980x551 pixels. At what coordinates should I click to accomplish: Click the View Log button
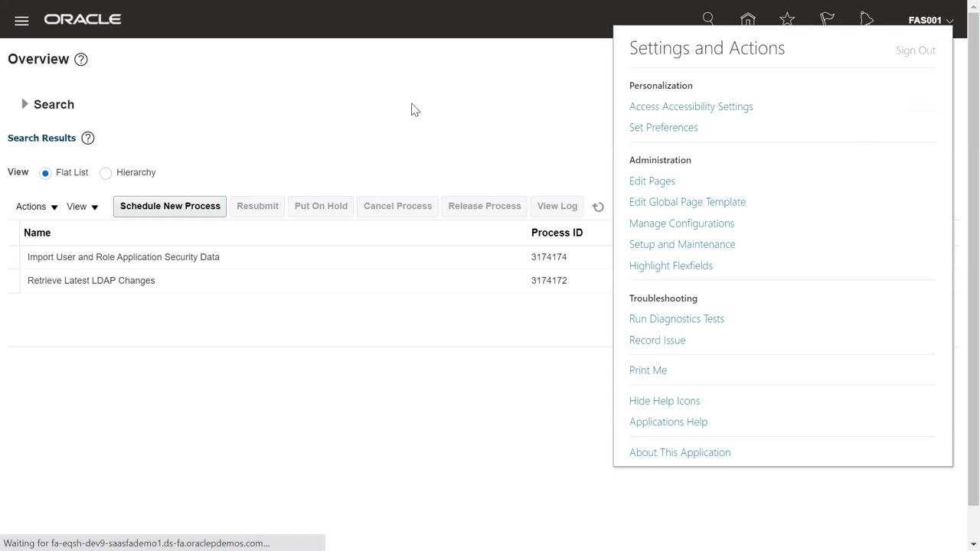[x=557, y=207]
